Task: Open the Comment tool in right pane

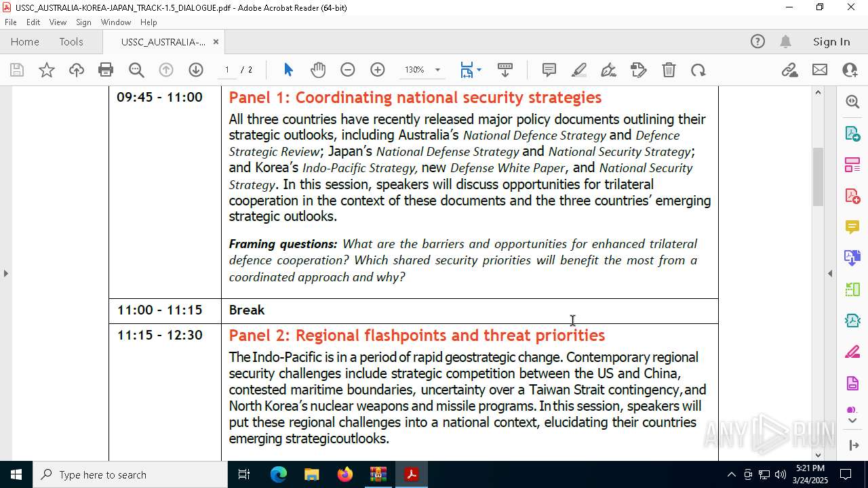Action: (852, 227)
